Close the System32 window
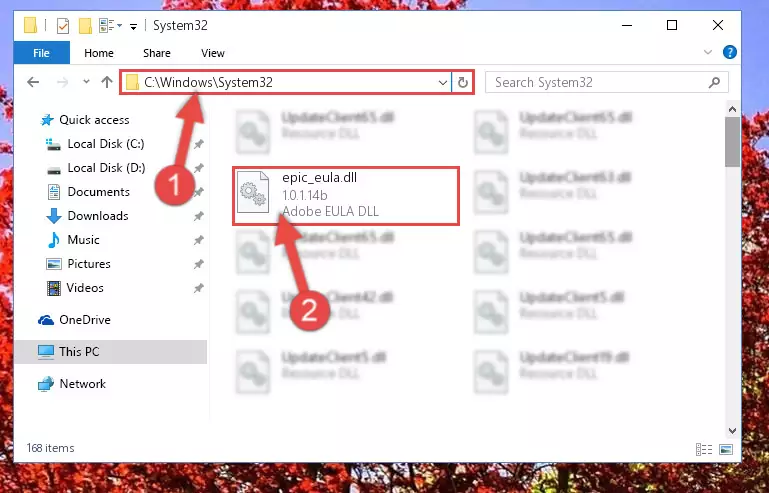This screenshot has width=769, height=493. click(x=718, y=25)
